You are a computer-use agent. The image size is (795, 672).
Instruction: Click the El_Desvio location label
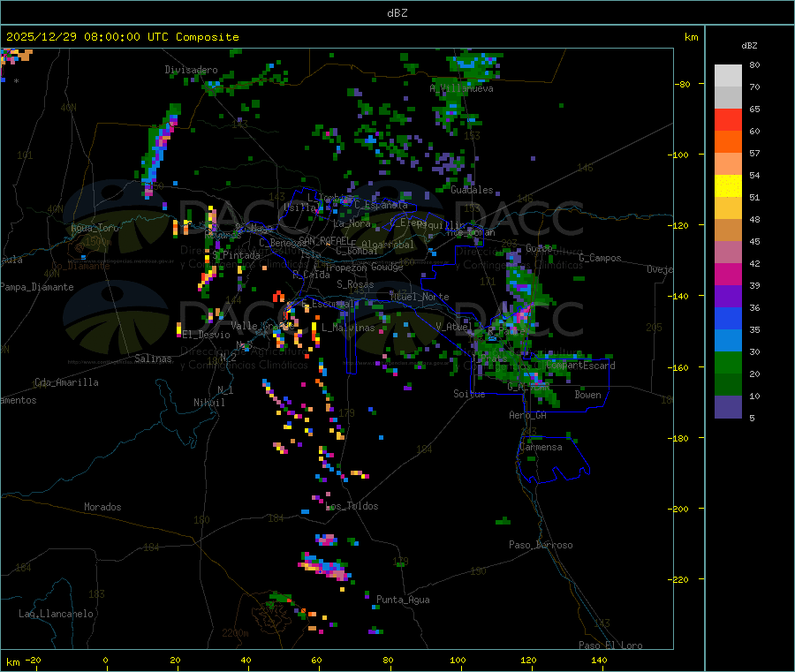(x=206, y=335)
